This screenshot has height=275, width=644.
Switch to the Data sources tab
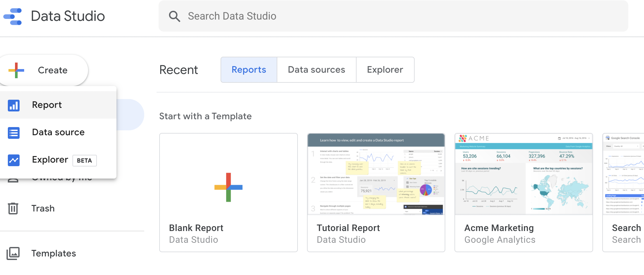(x=316, y=70)
